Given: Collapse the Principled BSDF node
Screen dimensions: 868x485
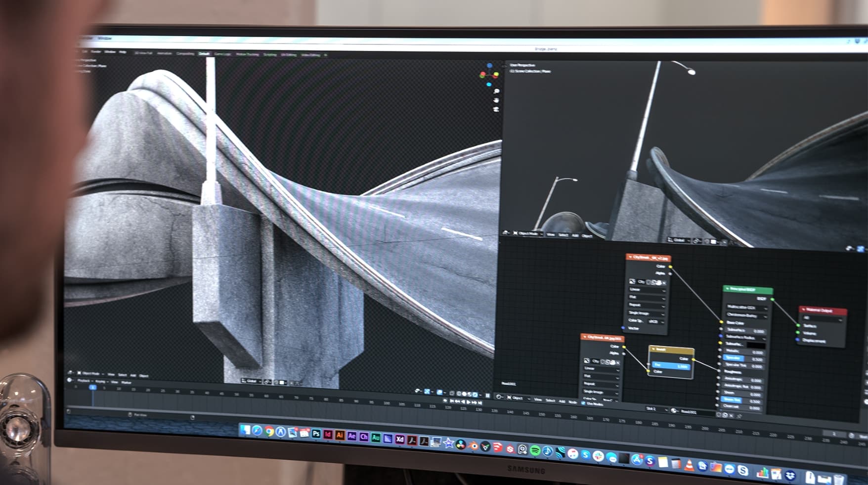Looking at the screenshot, I should pos(728,289).
